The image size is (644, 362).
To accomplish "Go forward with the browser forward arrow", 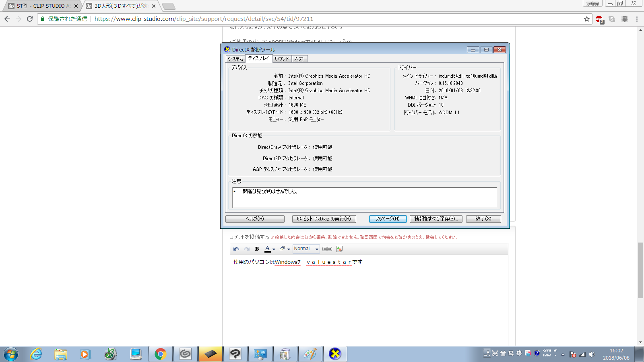I will coord(19,19).
